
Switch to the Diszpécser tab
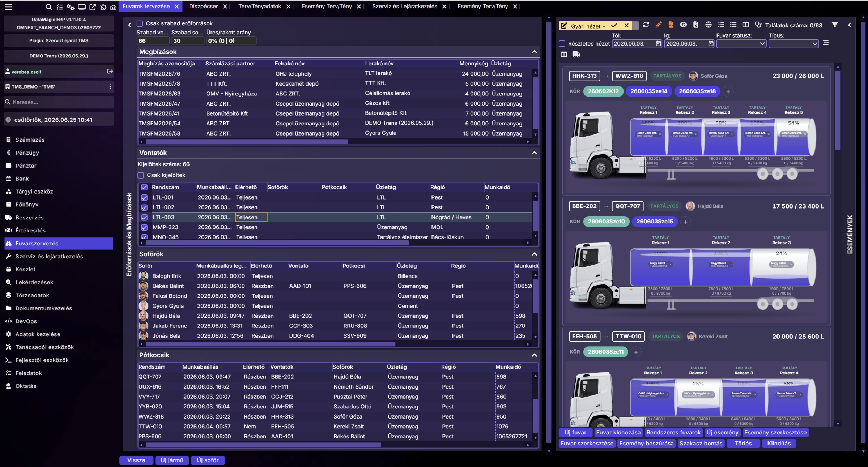coord(203,6)
